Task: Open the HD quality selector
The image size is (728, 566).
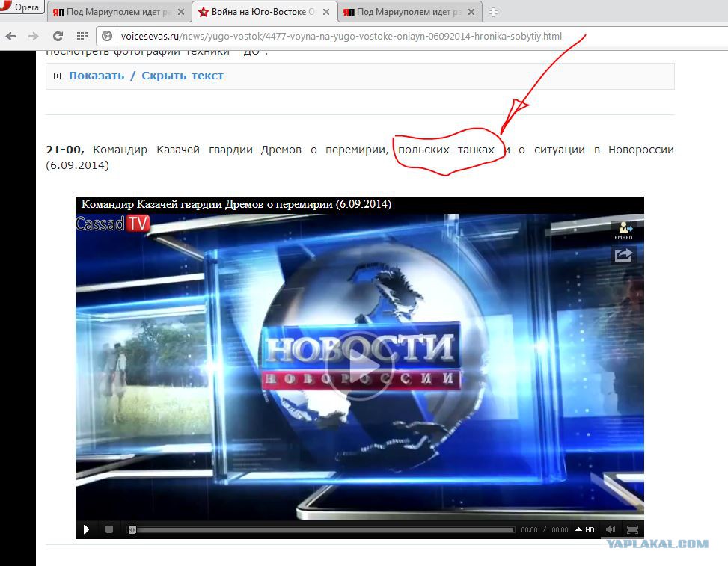Action: pos(585,529)
